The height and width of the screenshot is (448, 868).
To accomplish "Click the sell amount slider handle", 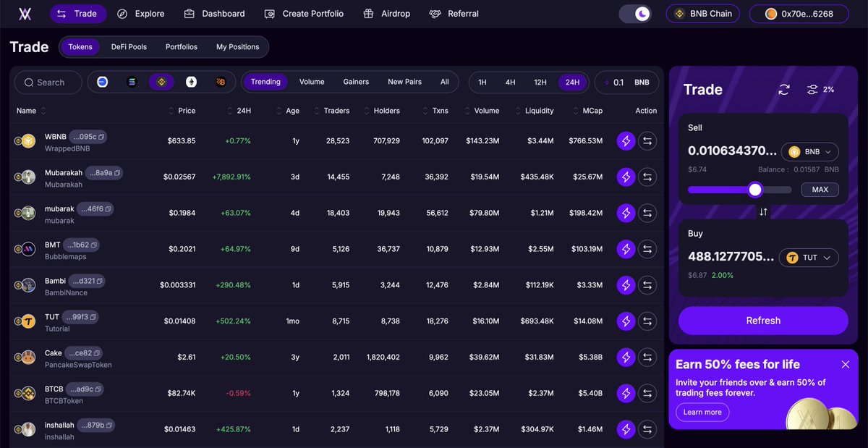I will (x=755, y=190).
